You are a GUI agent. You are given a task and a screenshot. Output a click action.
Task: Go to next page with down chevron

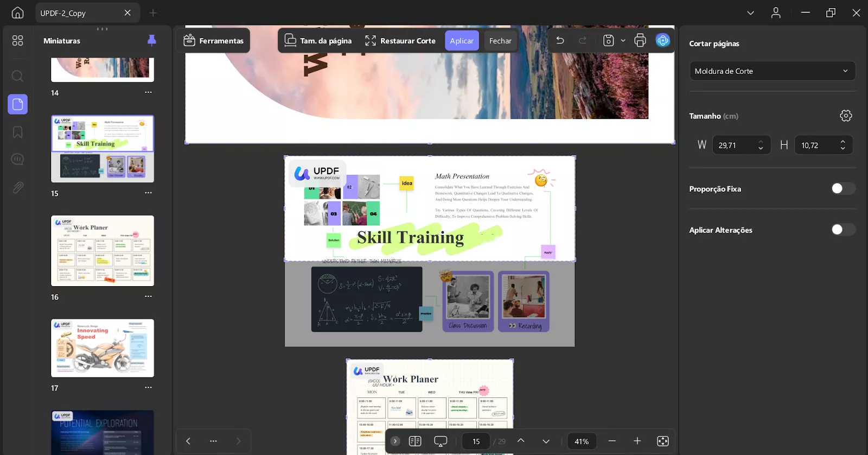546,441
